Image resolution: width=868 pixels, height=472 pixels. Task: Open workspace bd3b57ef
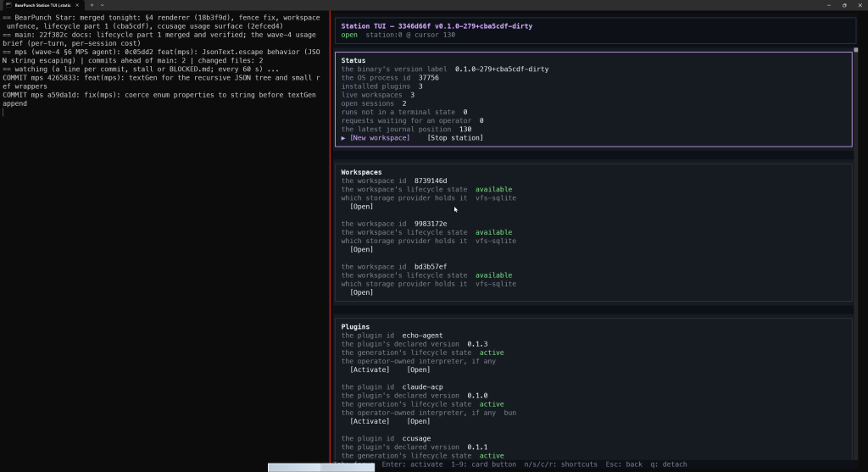(x=361, y=292)
